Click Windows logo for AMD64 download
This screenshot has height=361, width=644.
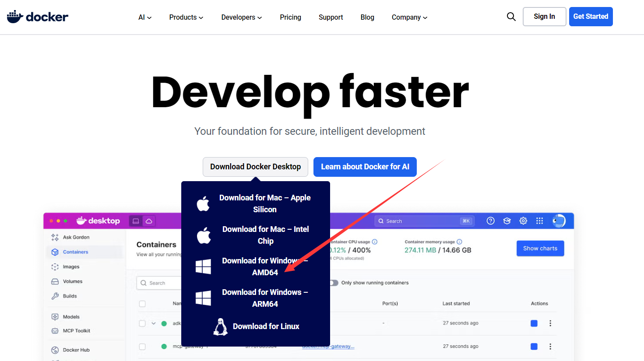pos(203,266)
